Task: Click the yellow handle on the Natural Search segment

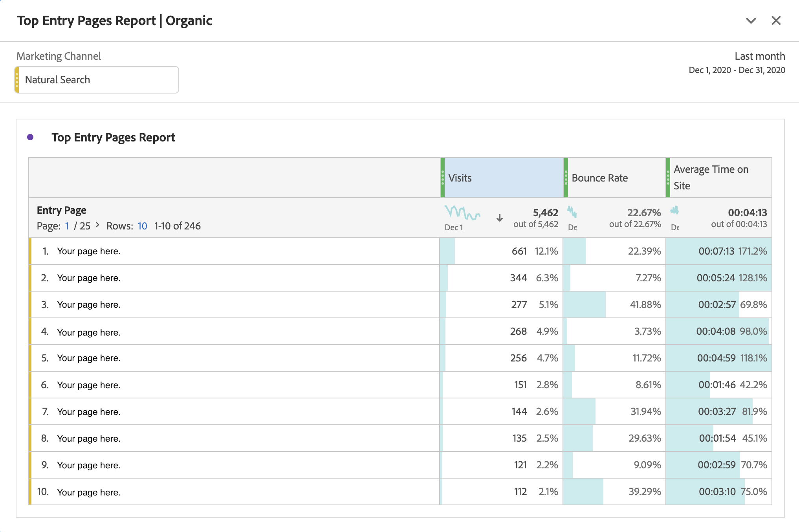Action: coord(17,80)
